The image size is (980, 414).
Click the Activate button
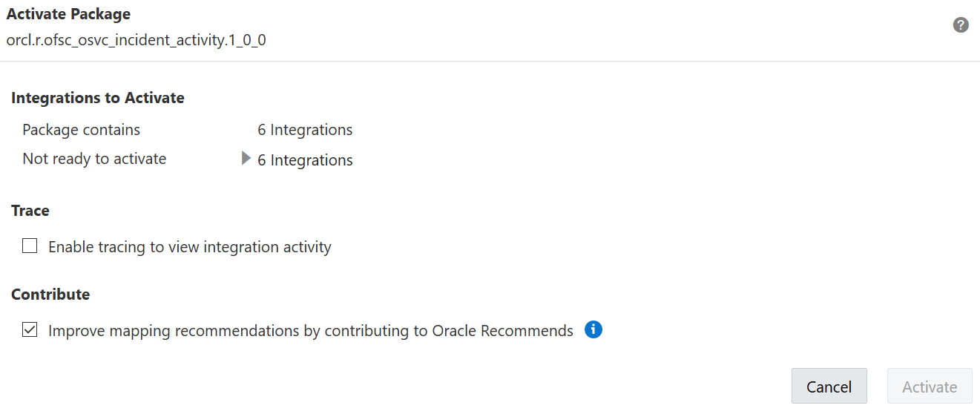pos(929,387)
